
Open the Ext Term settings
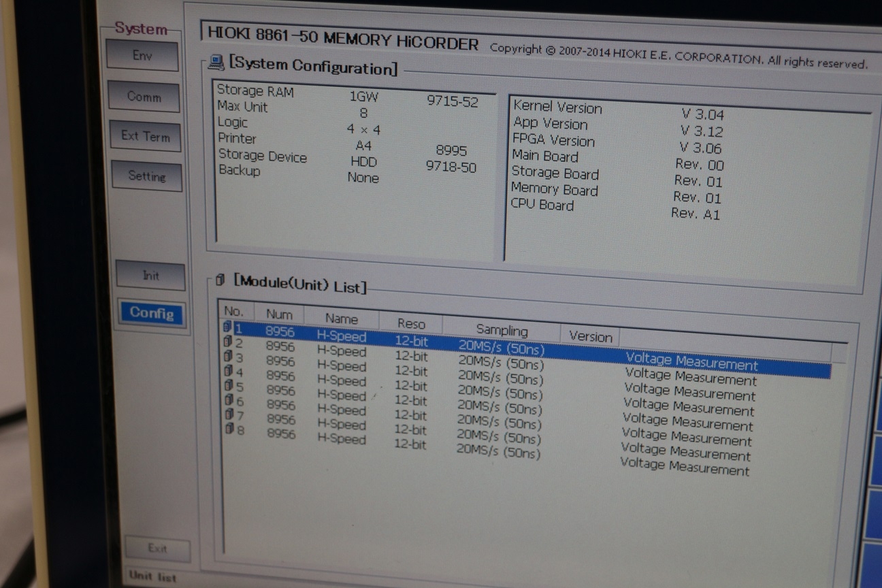click(x=145, y=136)
